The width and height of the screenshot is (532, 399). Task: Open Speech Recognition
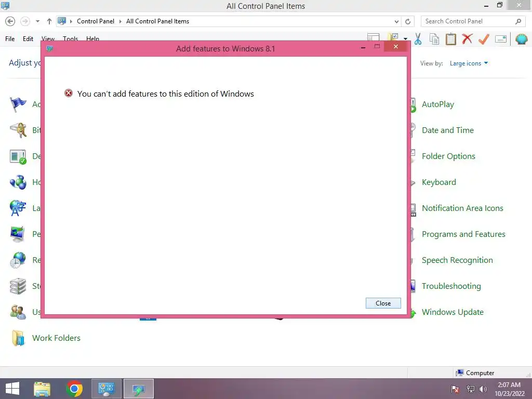[457, 260]
